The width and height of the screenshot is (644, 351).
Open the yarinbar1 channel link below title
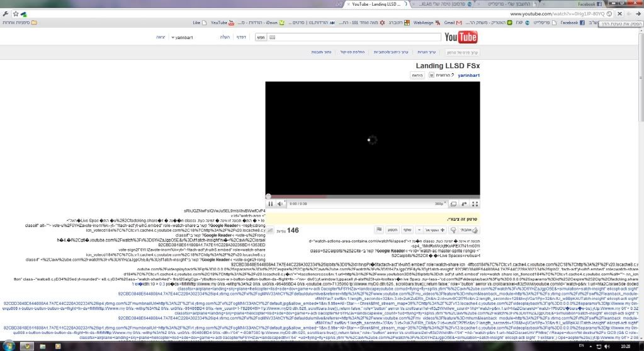click(x=468, y=75)
